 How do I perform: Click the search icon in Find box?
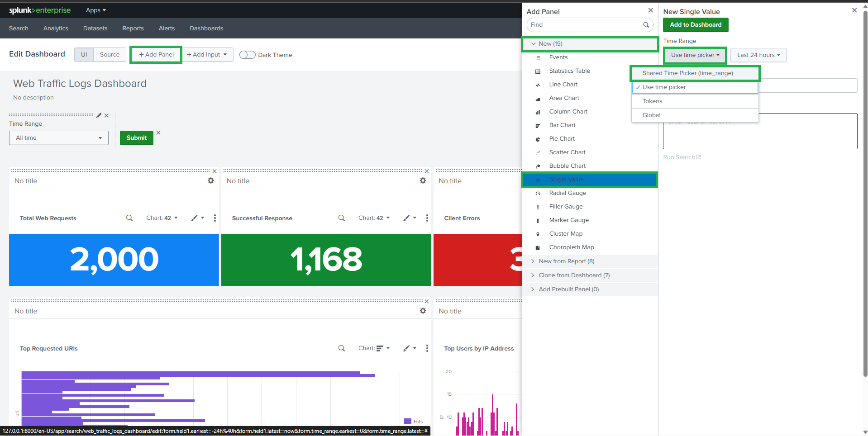coord(646,25)
